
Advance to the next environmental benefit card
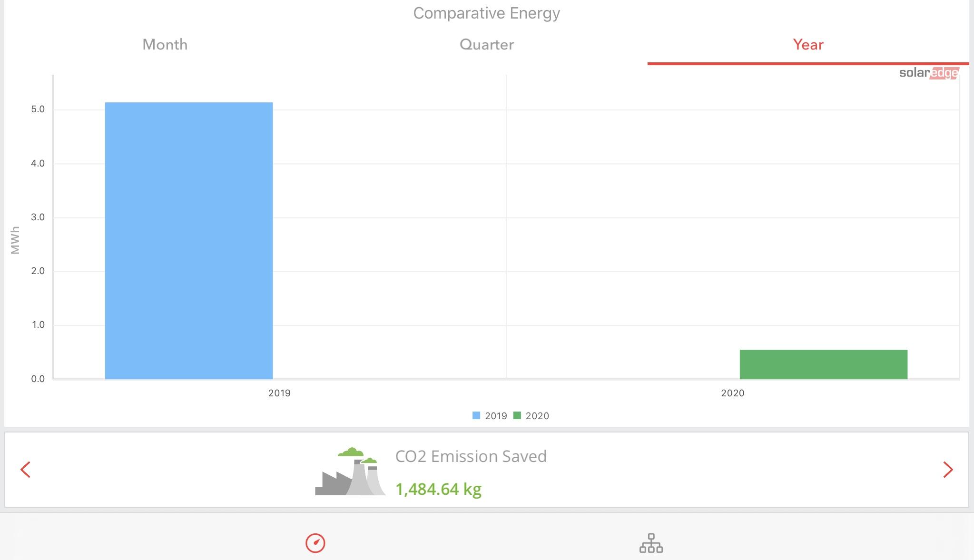tap(948, 470)
